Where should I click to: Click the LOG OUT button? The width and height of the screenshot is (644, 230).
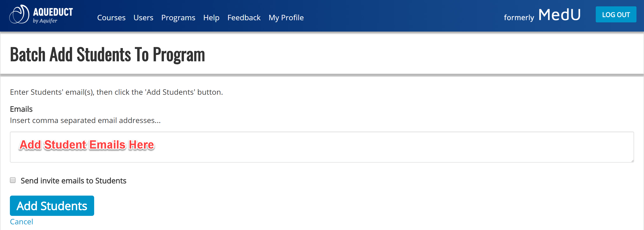click(616, 15)
